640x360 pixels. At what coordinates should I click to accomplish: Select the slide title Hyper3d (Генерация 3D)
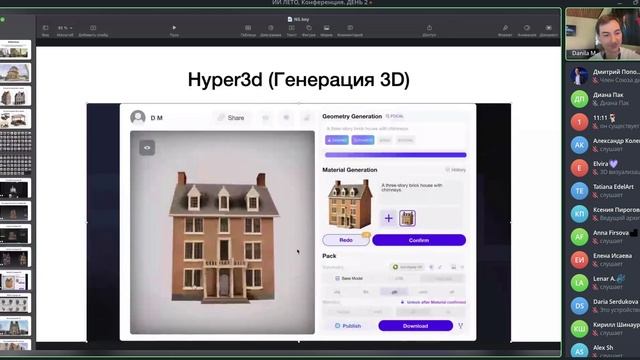[x=299, y=80]
